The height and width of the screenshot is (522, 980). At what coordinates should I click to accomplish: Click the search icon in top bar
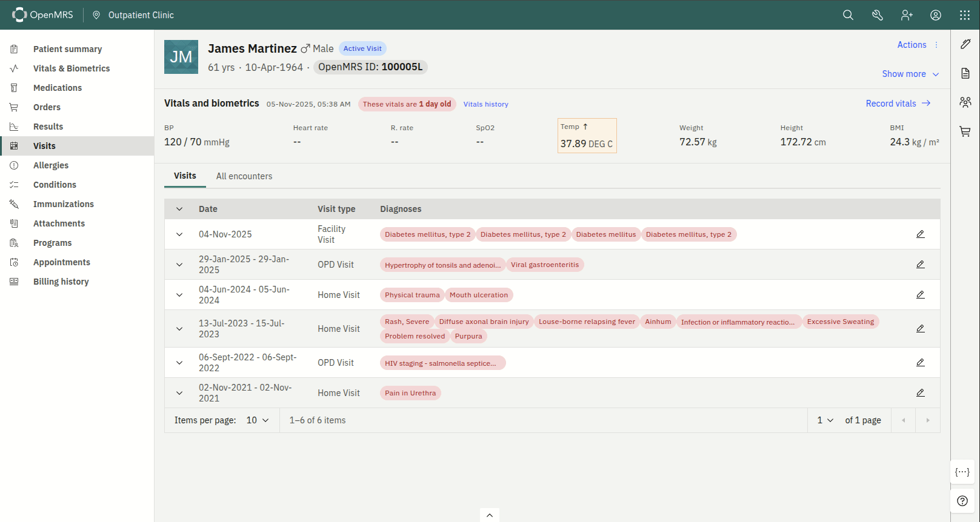[x=848, y=15]
